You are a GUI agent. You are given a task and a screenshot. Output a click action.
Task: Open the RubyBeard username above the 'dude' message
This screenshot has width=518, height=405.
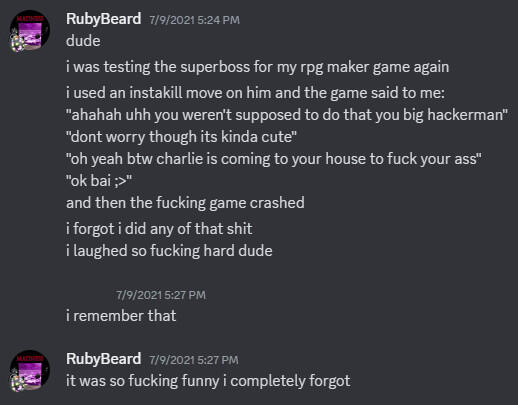coord(104,19)
